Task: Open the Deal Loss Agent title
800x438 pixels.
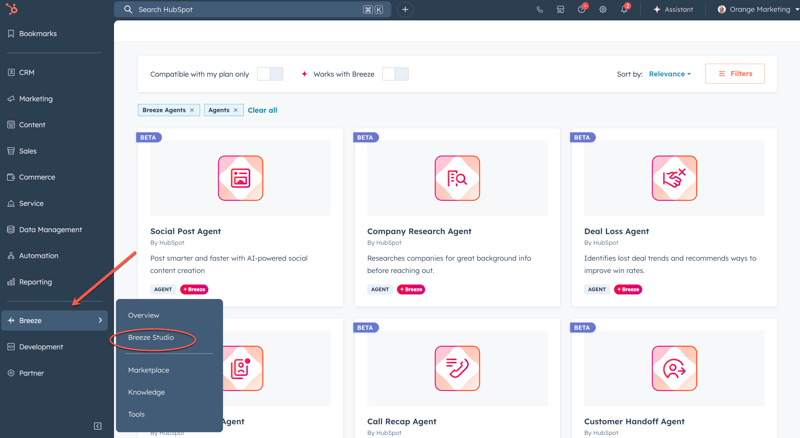Action: click(x=616, y=231)
